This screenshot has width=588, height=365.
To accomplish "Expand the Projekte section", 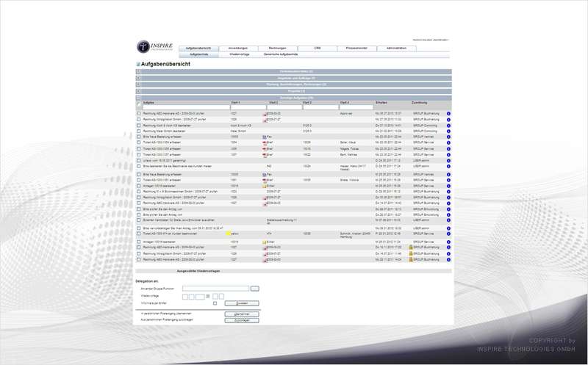I will pyautogui.click(x=138, y=91).
